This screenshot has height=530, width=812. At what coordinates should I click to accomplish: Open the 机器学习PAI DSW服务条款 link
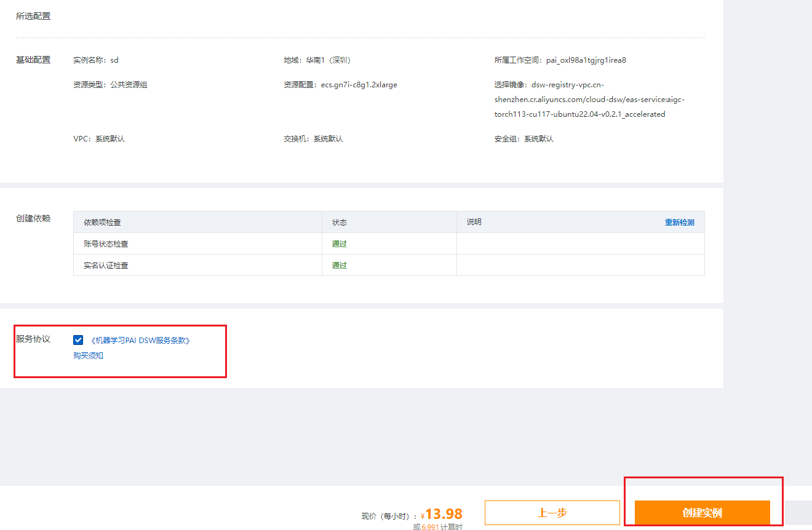[x=140, y=340]
